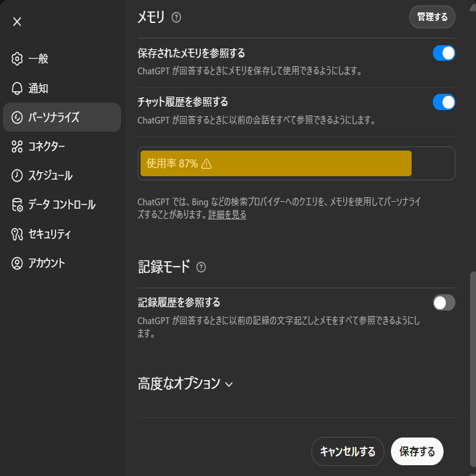Viewport: 476px width, 476px height.
Task: Enable 記録履歴を参照する toggle
Action: (x=444, y=302)
